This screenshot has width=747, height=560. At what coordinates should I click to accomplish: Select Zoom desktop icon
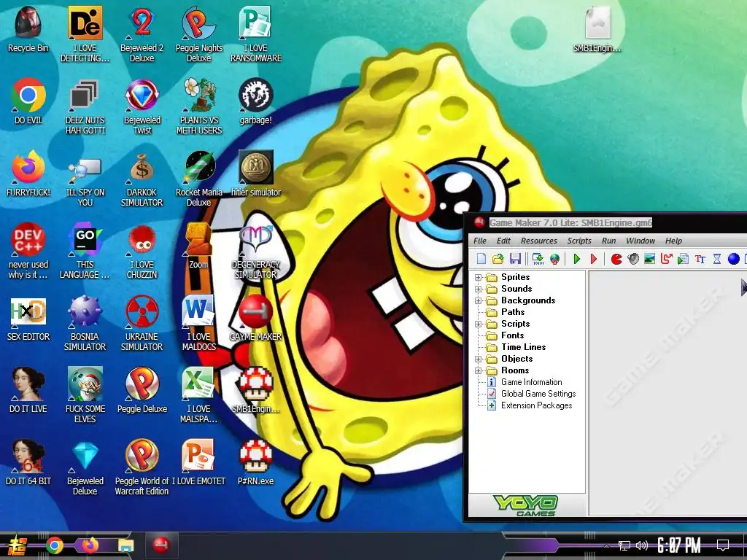click(x=198, y=246)
